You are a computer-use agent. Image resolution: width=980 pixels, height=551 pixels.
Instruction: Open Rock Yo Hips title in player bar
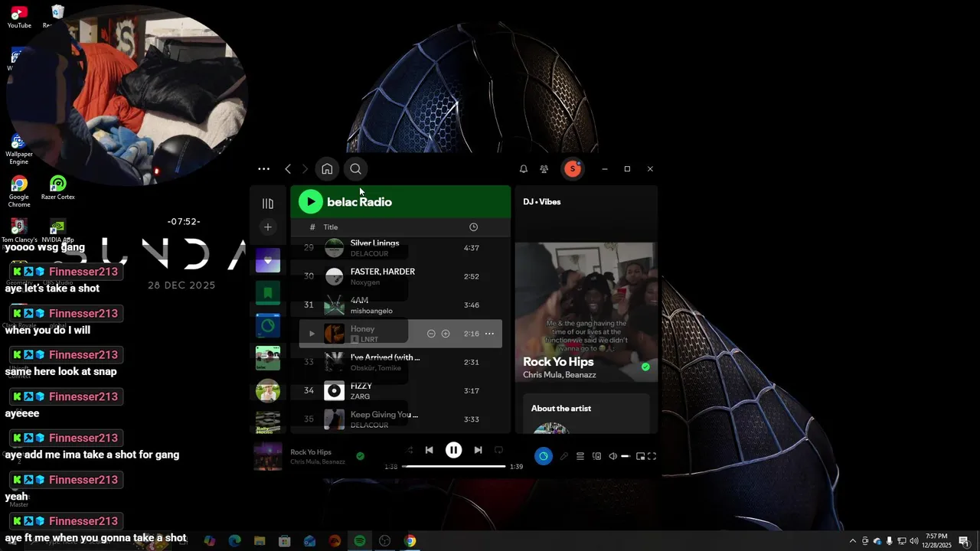(311, 452)
